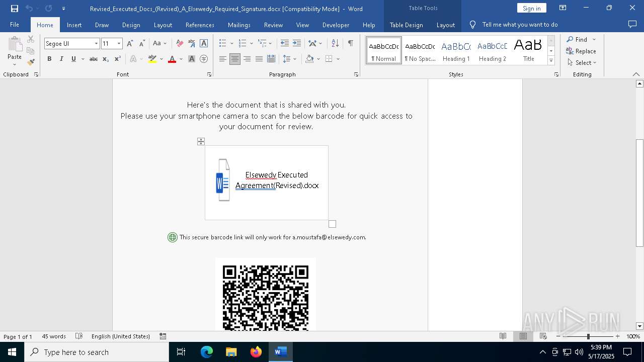Click the Decrease Indent icon
Screen dimensions: 644x362
tap(285, 44)
